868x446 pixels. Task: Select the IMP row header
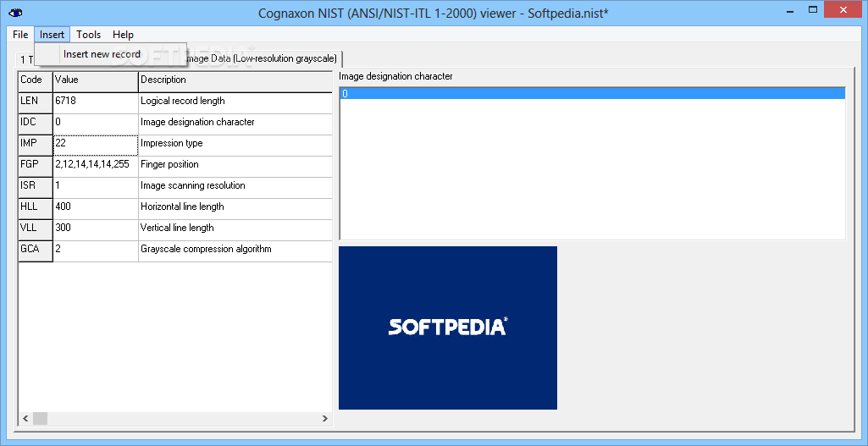coord(36,145)
